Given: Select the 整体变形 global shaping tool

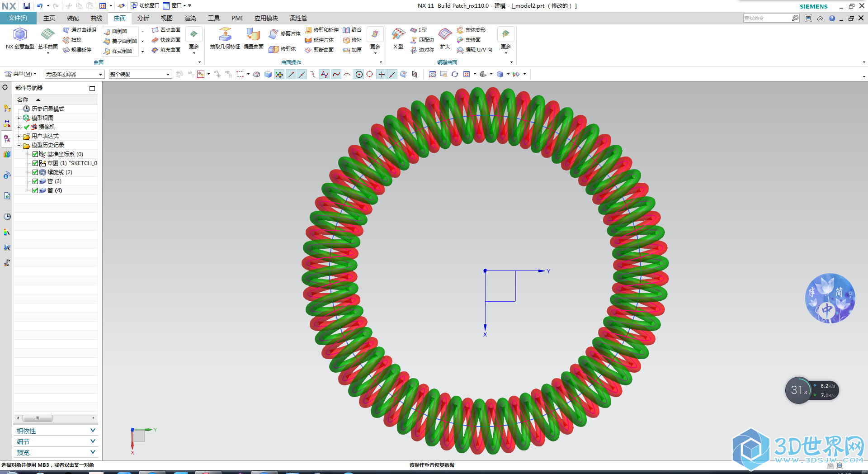Looking at the screenshot, I should 471,30.
